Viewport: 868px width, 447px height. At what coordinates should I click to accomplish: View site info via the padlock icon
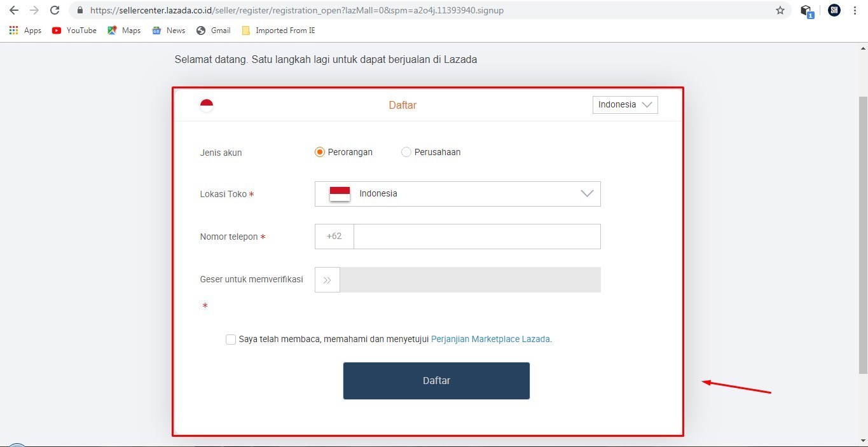tap(80, 10)
